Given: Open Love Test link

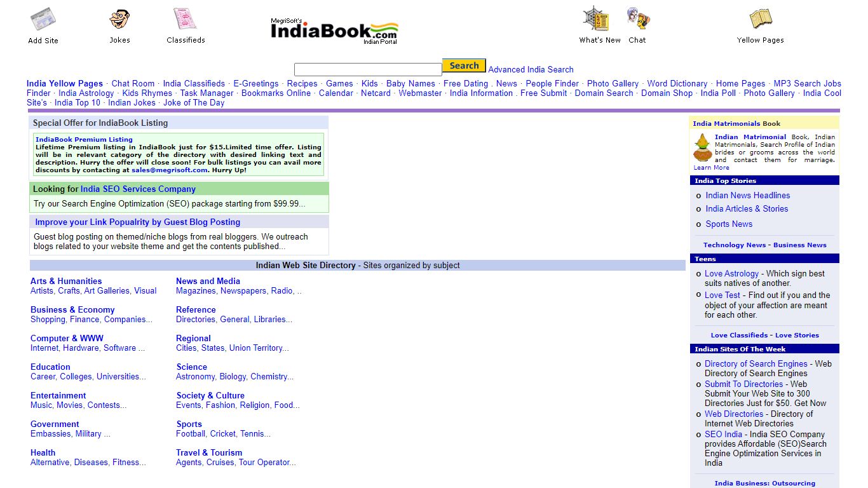Looking at the screenshot, I should 722,295.
